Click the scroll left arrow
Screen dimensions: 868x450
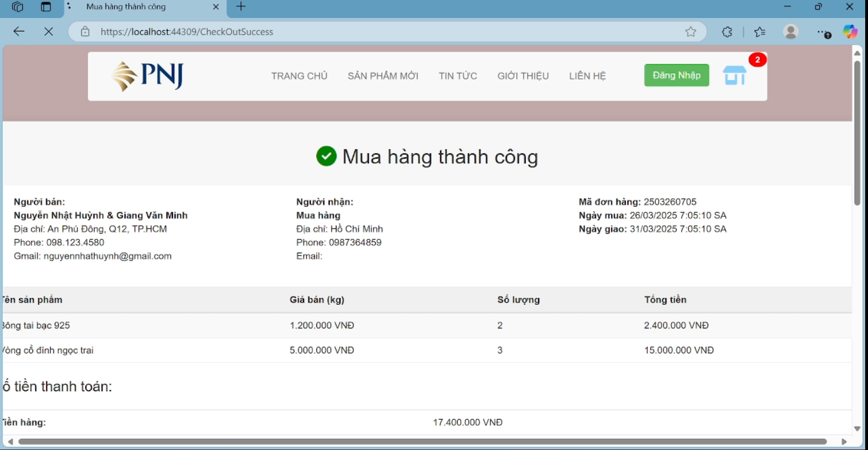click(10, 442)
